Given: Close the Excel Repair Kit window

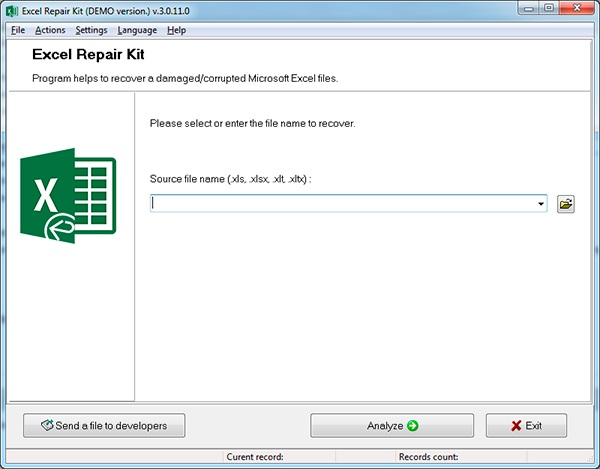Looking at the screenshot, I should tap(577, 8).
